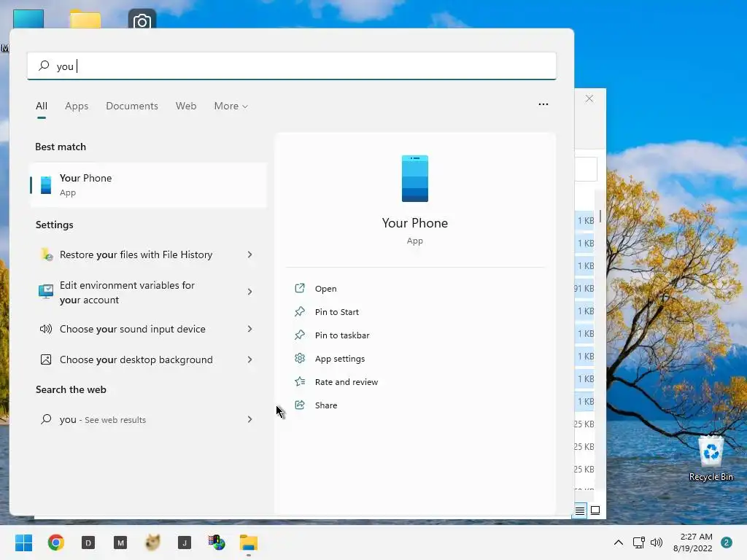Open the Doge icon app on the taskbar
747x560 pixels.
tap(152, 542)
